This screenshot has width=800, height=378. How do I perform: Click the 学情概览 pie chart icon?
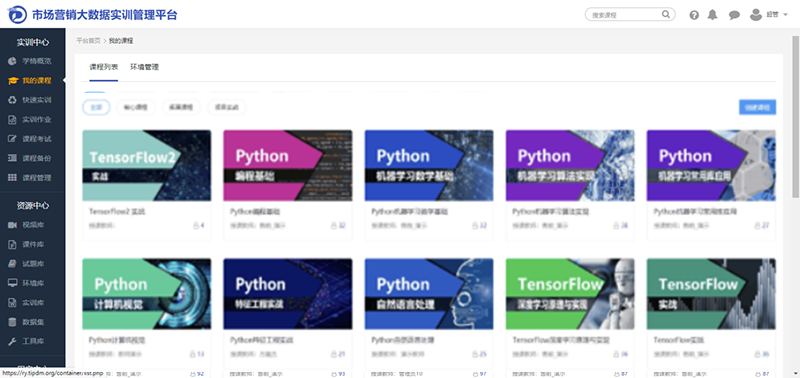(13, 61)
